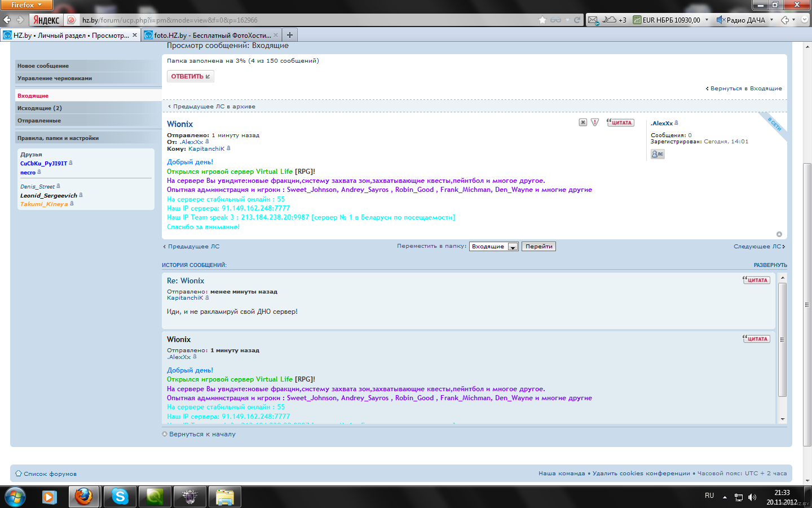Report the message with exclamation icon
This screenshot has width=812, height=508.
pos(595,122)
